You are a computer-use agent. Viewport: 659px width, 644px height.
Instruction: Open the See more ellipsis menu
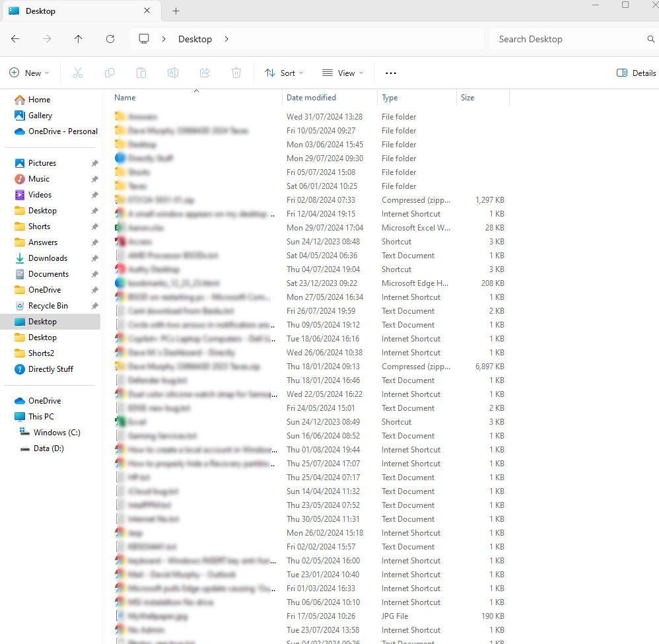pyautogui.click(x=390, y=73)
